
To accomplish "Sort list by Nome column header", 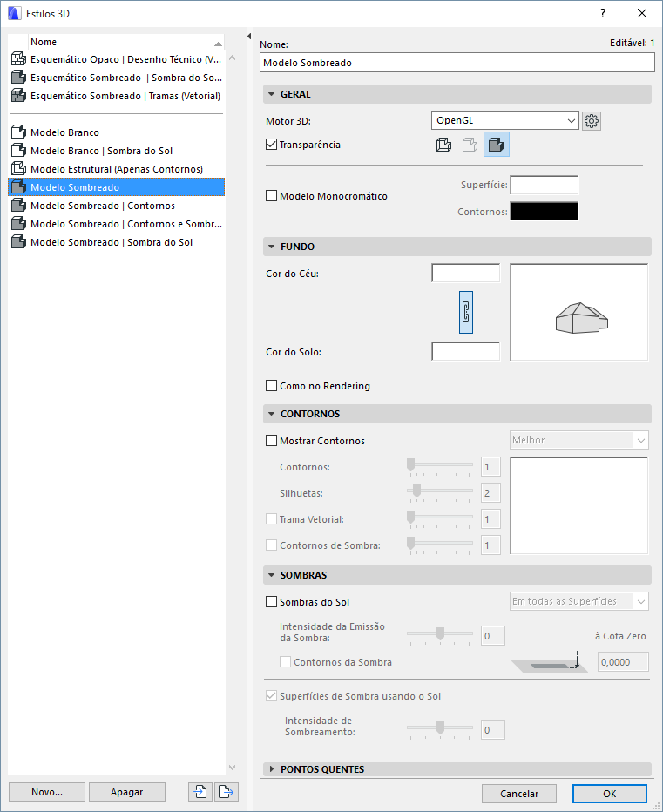I will click(x=125, y=42).
